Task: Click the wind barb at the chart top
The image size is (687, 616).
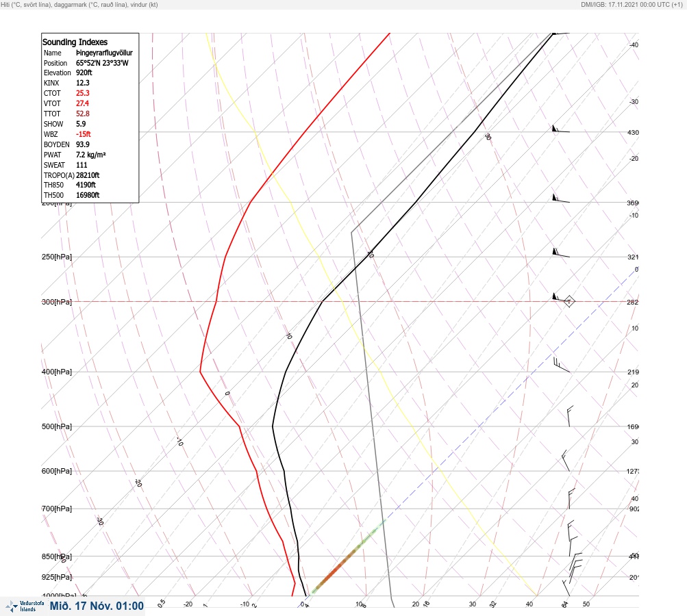Action: (x=560, y=33)
